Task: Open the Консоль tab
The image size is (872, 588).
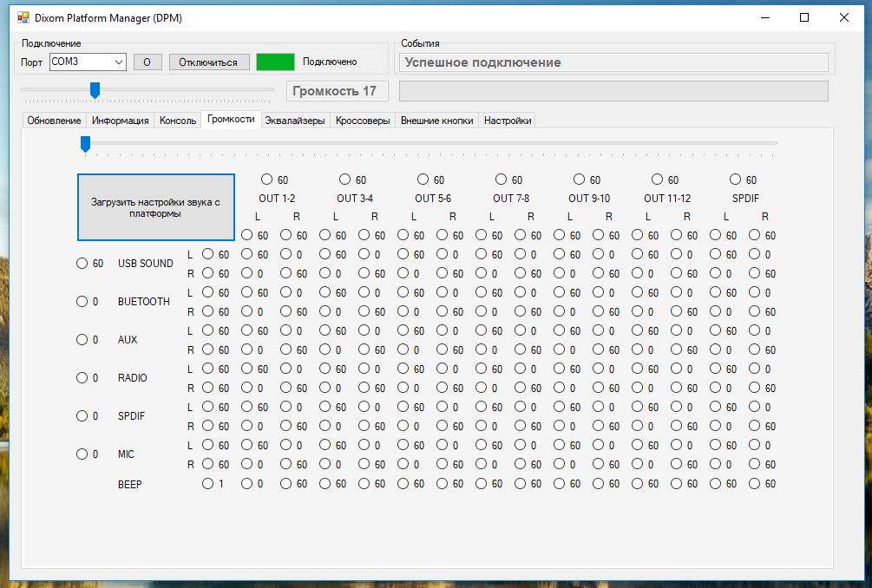Action: pos(178,121)
